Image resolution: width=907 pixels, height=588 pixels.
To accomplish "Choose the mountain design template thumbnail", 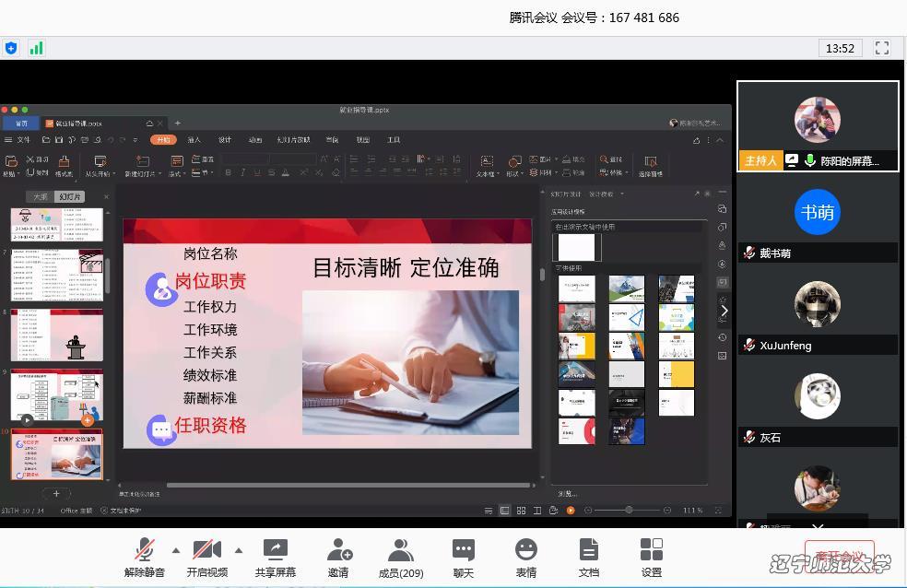I will [627, 288].
